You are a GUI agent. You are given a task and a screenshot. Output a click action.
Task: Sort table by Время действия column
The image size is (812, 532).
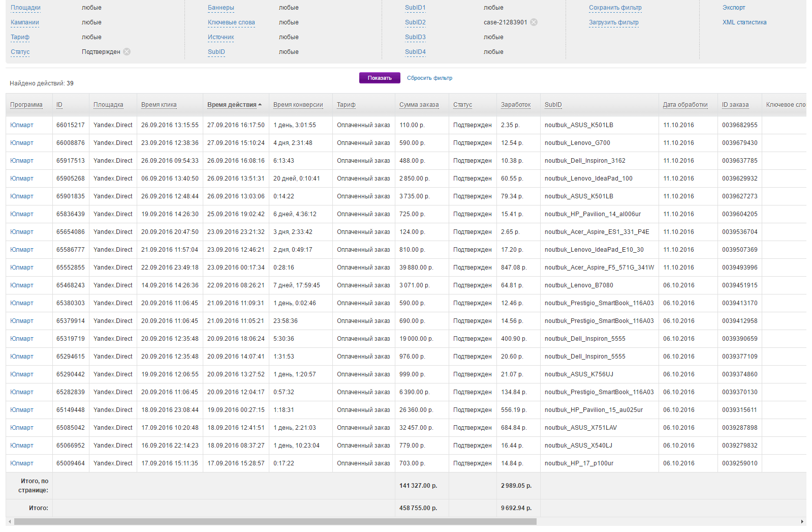(232, 105)
